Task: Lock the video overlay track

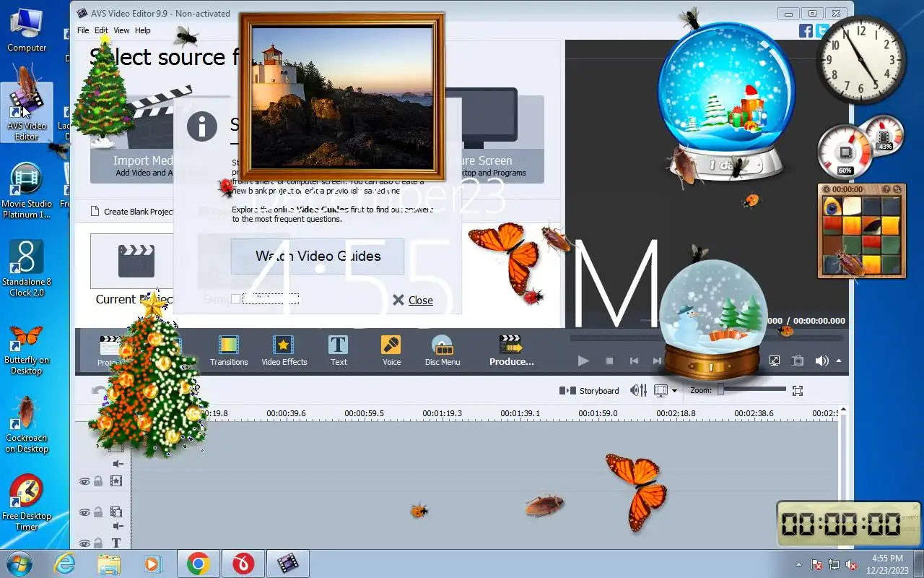Action: coord(98,512)
